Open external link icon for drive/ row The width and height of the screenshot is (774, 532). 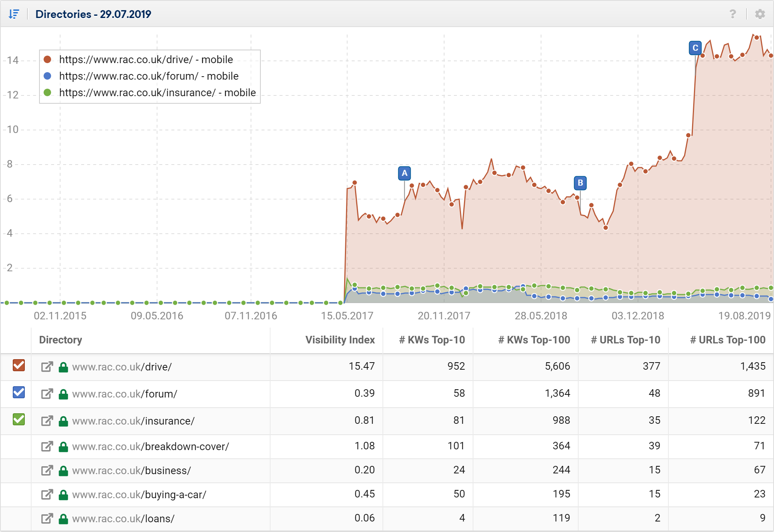[47, 367]
